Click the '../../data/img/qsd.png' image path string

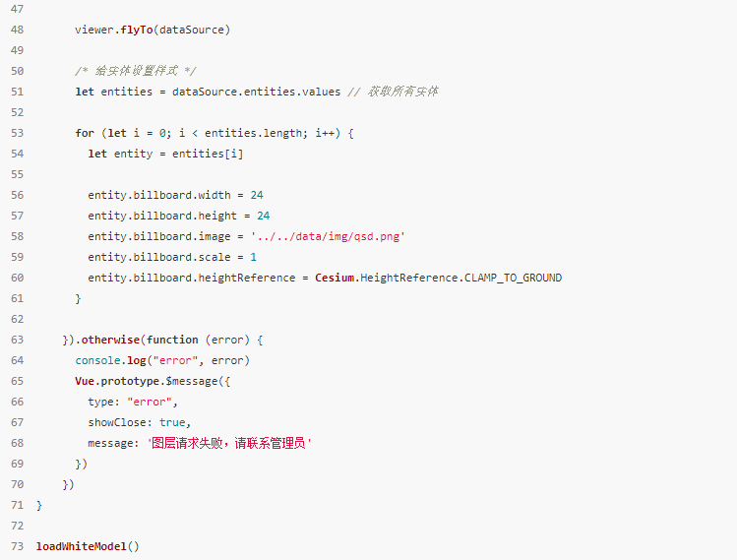click(328, 236)
